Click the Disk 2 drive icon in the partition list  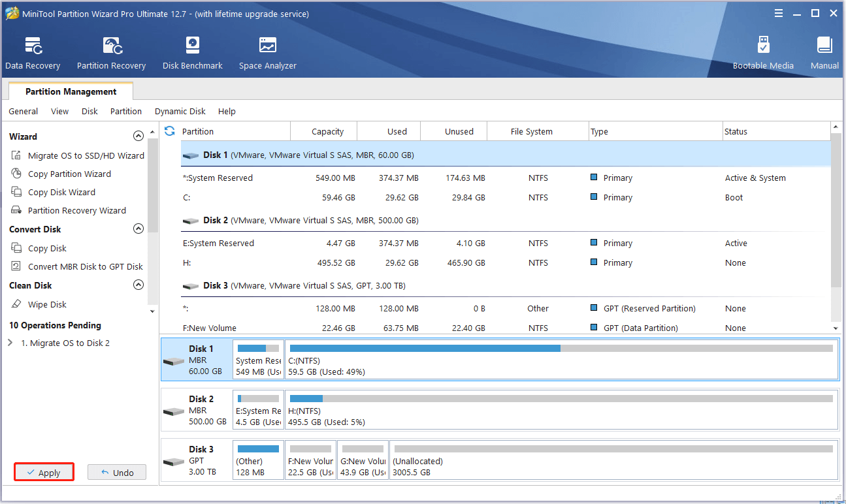tap(191, 221)
